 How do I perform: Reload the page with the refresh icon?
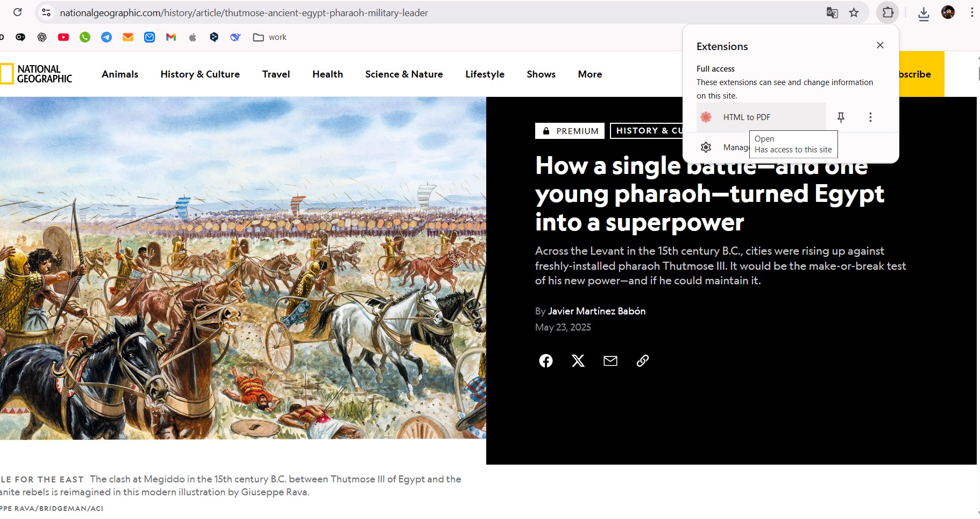(x=17, y=12)
